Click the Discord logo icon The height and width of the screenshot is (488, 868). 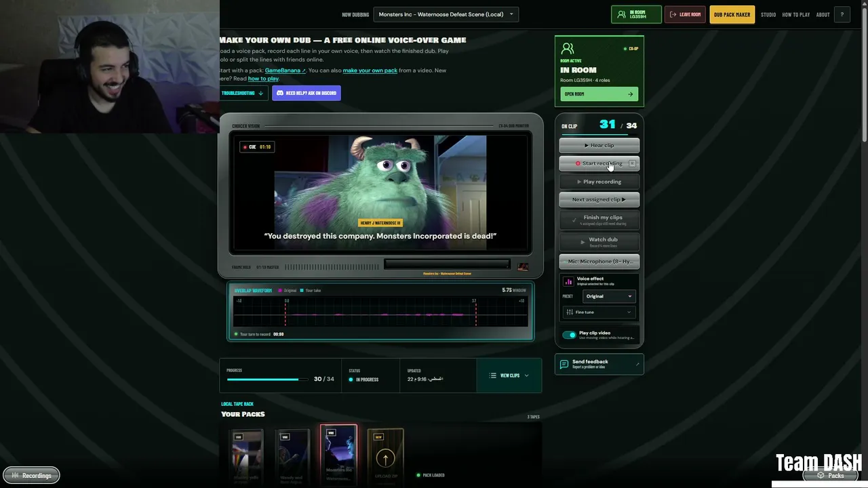coord(280,94)
